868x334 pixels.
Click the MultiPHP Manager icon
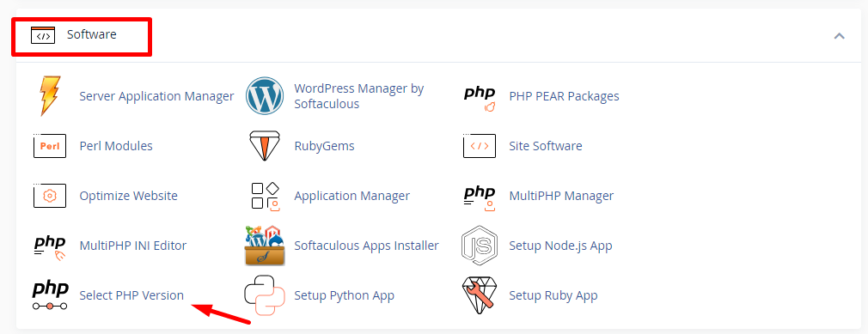click(x=480, y=198)
